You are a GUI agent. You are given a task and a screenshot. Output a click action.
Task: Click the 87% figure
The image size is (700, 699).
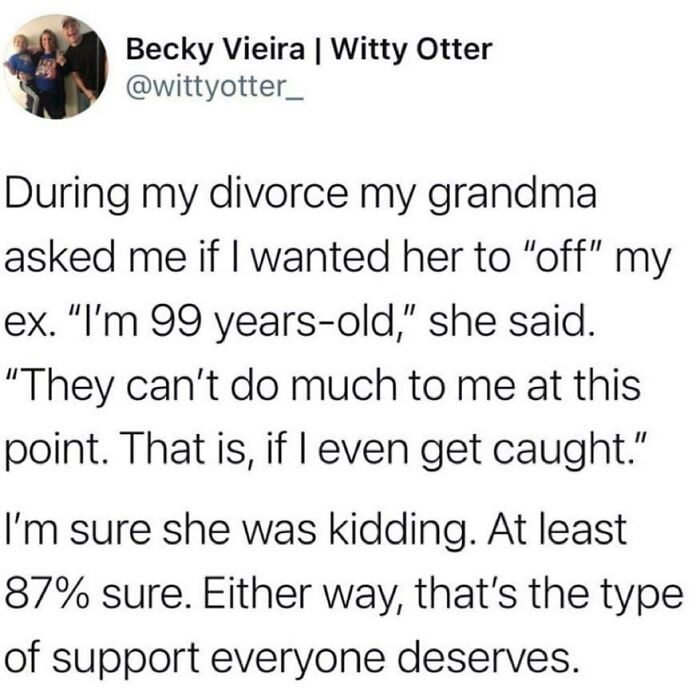[48, 594]
